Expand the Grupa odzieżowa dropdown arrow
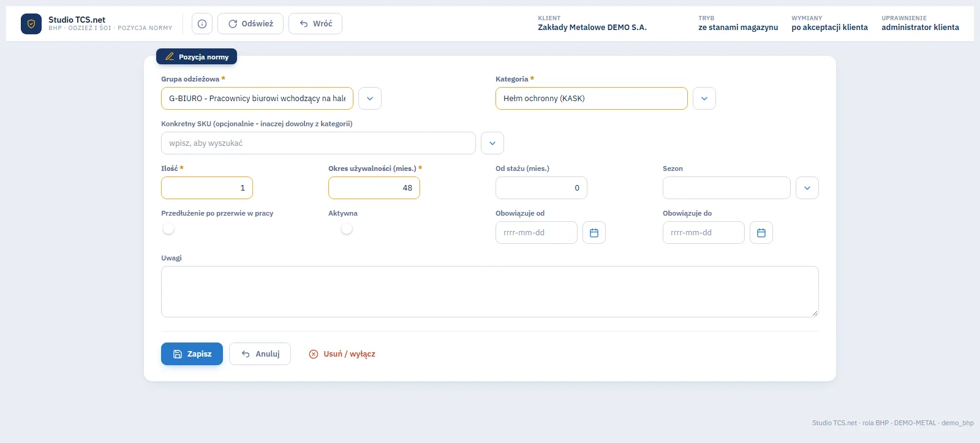The height and width of the screenshot is (443, 980). click(x=370, y=99)
